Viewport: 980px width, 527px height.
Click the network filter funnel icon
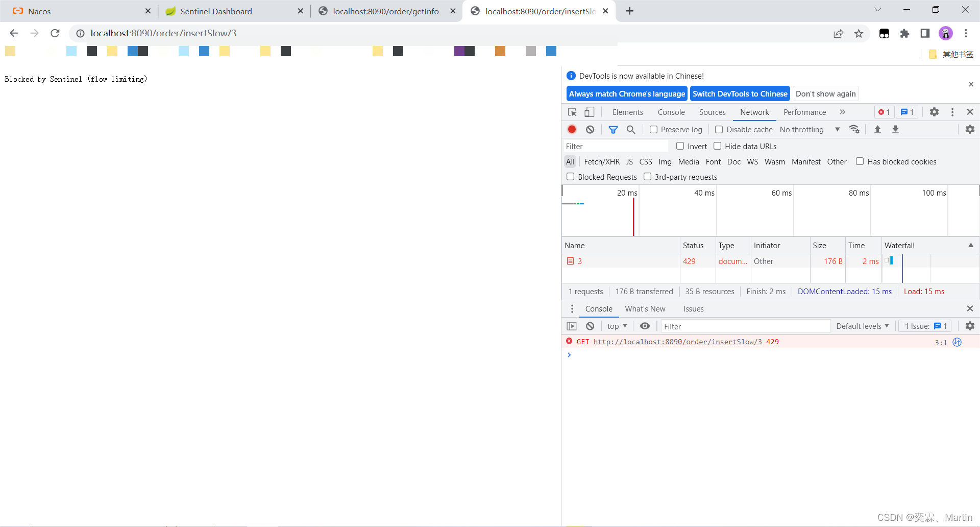pyautogui.click(x=613, y=130)
